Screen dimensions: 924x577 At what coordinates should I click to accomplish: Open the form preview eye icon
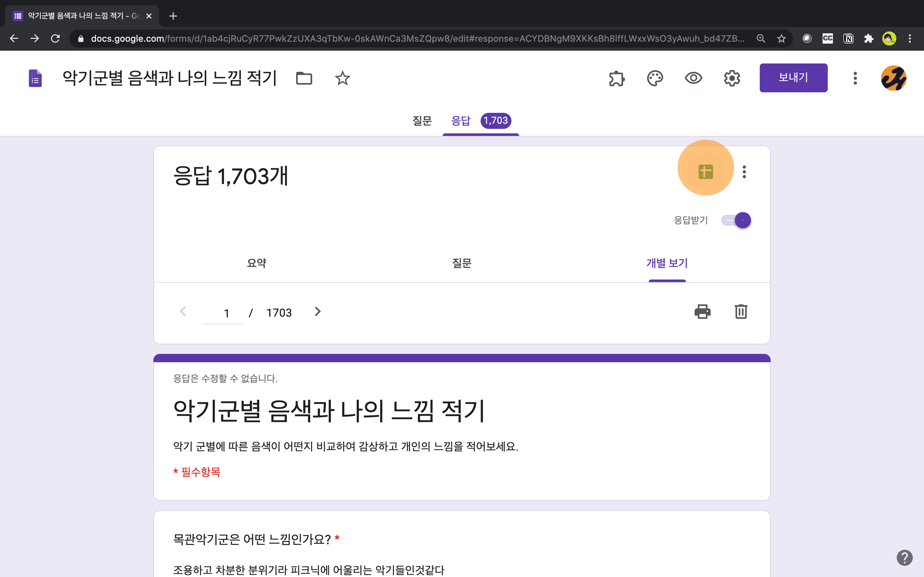click(693, 78)
